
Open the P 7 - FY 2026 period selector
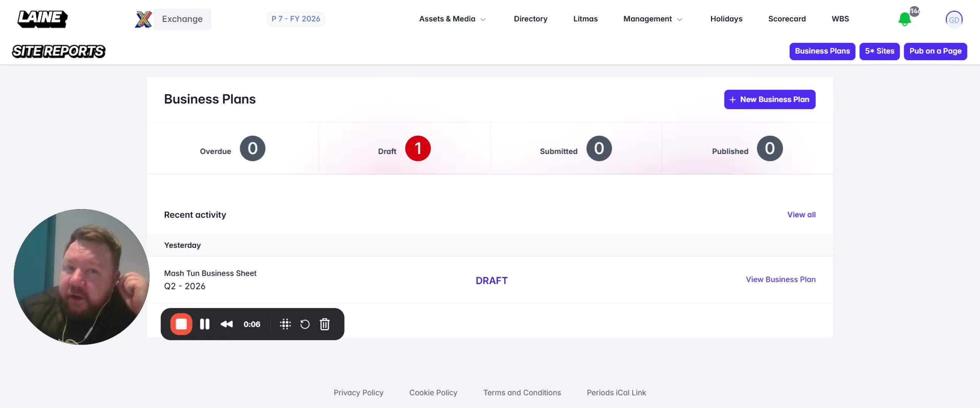tap(296, 19)
